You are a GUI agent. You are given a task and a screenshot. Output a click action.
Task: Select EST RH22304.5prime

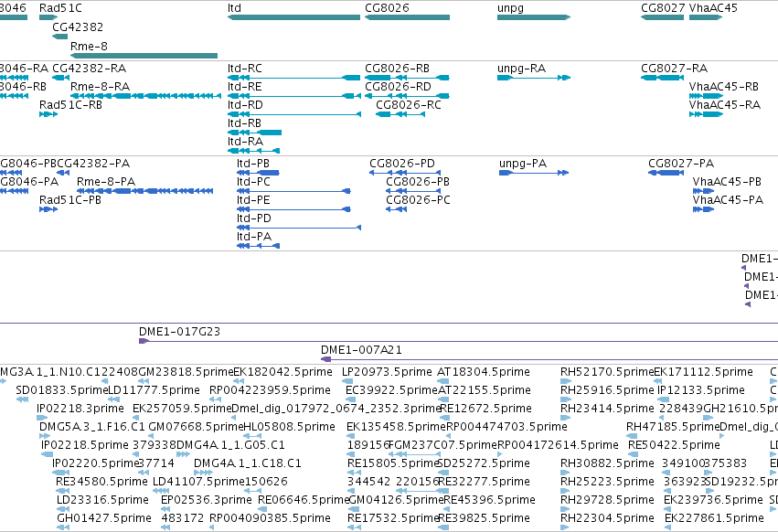tap(566, 528)
